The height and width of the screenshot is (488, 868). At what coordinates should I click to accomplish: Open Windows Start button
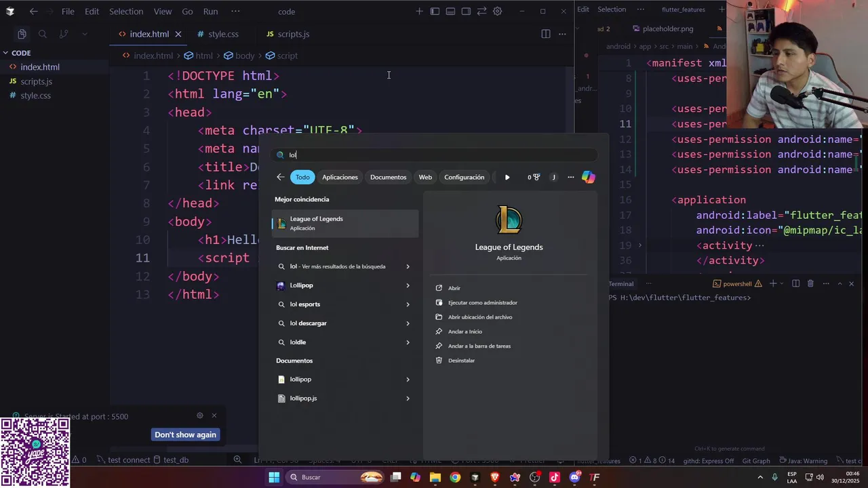[274, 477]
